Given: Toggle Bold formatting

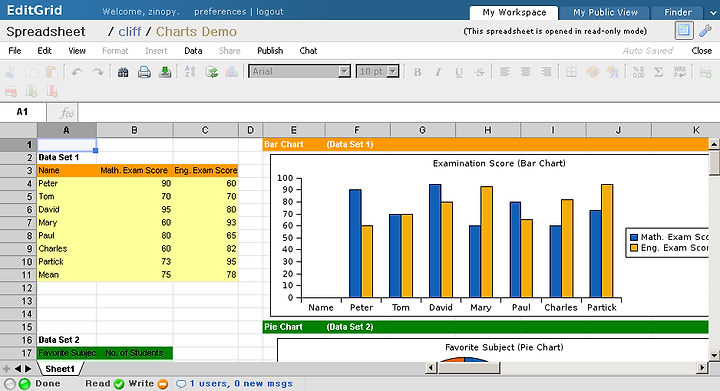Looking at the screenshot, I should point(417,72).
